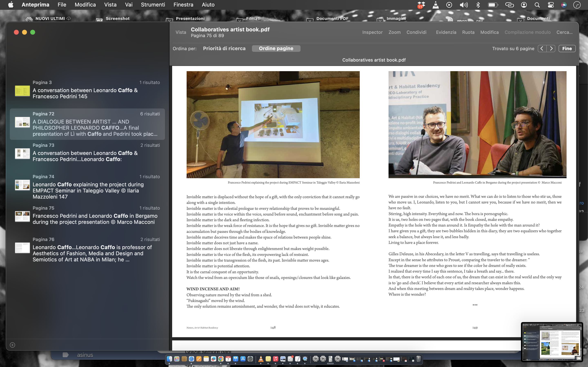
Task: Open the Vista sidebar view dropdown
Action: coord(181,32)
